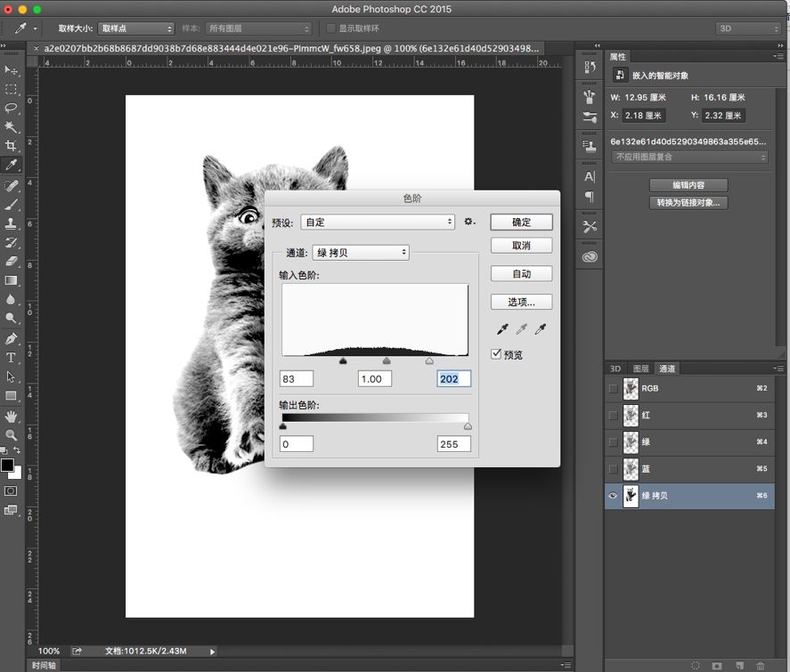Open the 3D workspace dropdown

pos(748,28)
